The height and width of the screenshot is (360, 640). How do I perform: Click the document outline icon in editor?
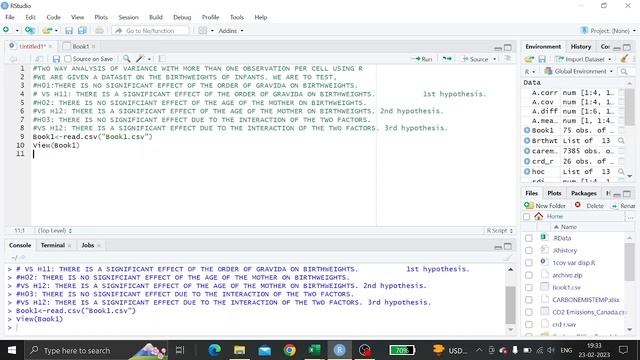508,59
